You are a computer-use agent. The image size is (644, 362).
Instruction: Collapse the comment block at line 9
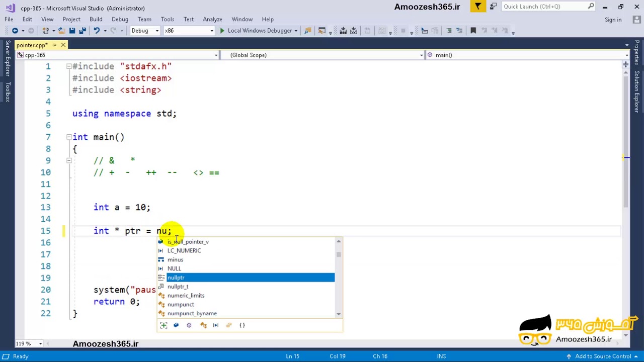coord(68,160)
